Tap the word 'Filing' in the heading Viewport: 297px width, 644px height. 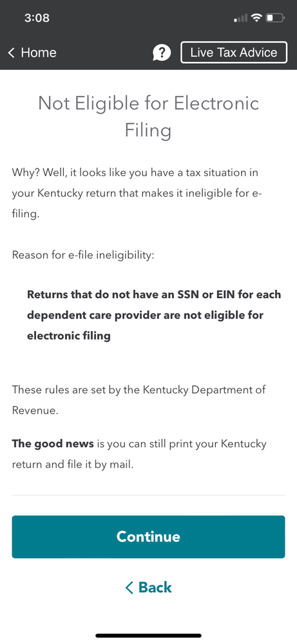(148, 130)
